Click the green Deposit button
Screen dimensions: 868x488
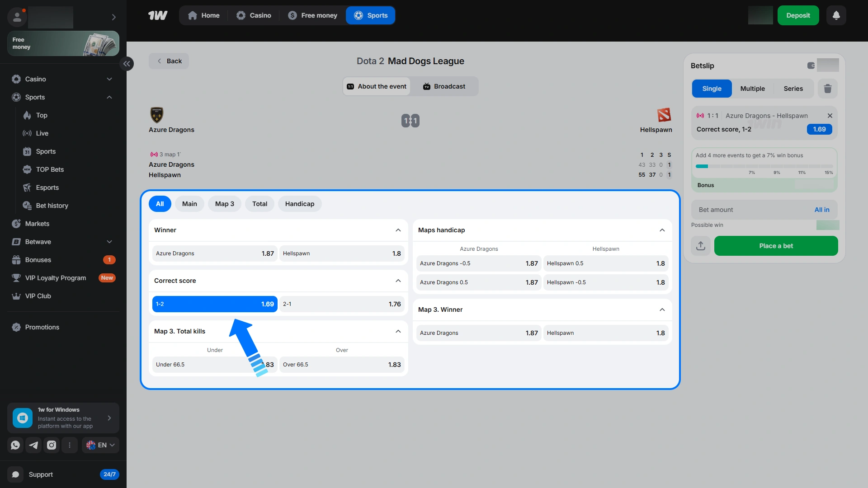798,15
